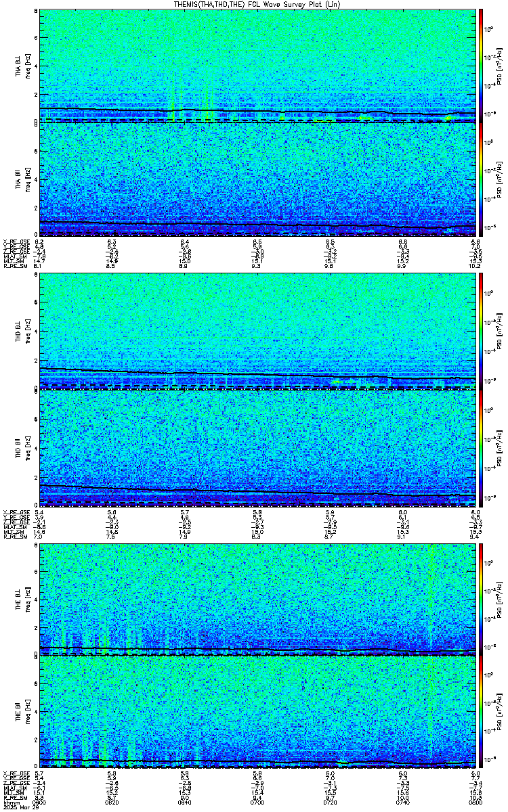Click the PSD color bar beside THE B-perpendicular
This screenshot has width=508, height=812.
point(481,598)
